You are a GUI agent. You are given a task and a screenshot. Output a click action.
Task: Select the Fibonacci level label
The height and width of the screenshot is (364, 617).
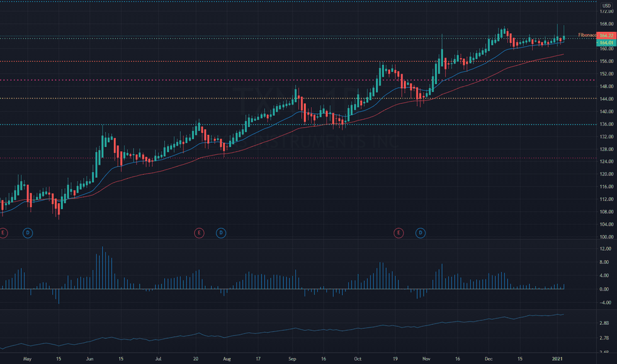587,35
